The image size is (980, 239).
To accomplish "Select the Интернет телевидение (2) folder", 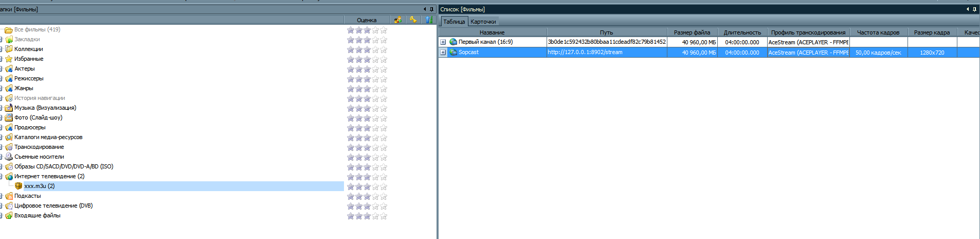I will click(49, 176).
